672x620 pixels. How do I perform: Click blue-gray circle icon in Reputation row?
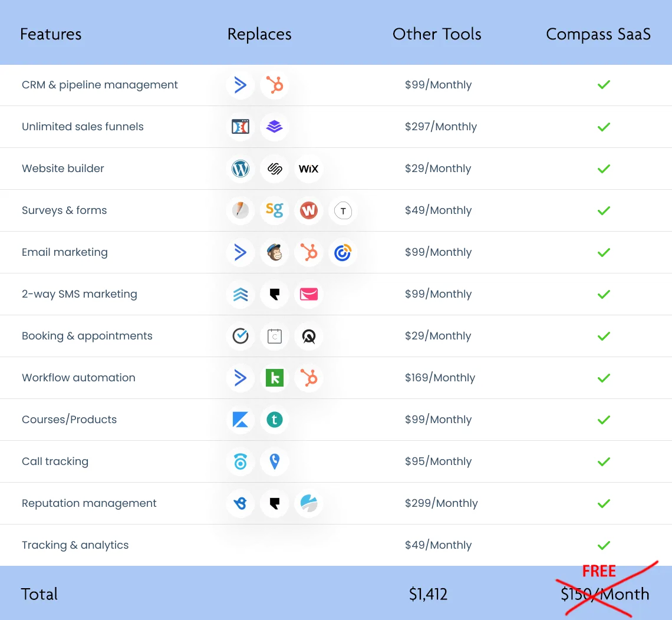point(308,503)
